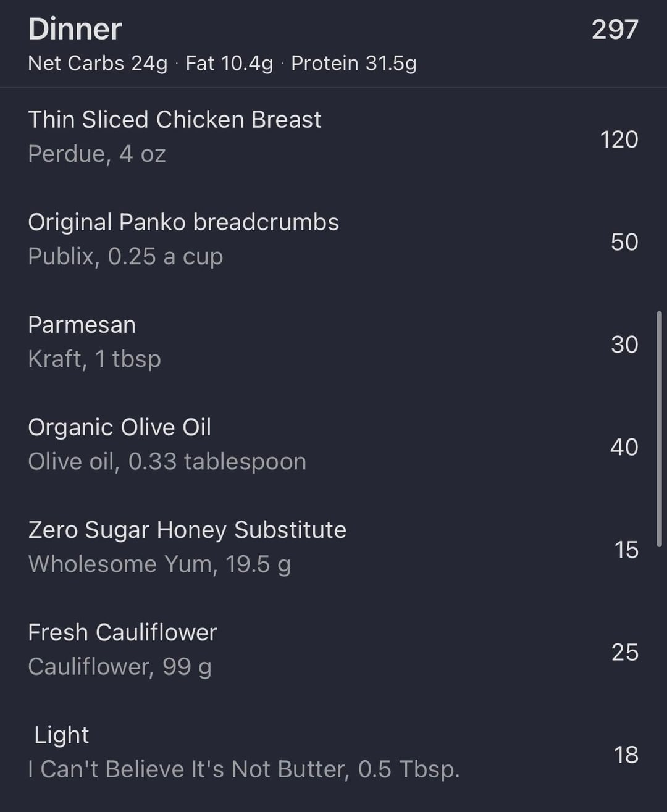Viewport: 667px width, 812px height.
Task: Click the 15 calorie value for honey substitute
Action: tap(626, 550)
